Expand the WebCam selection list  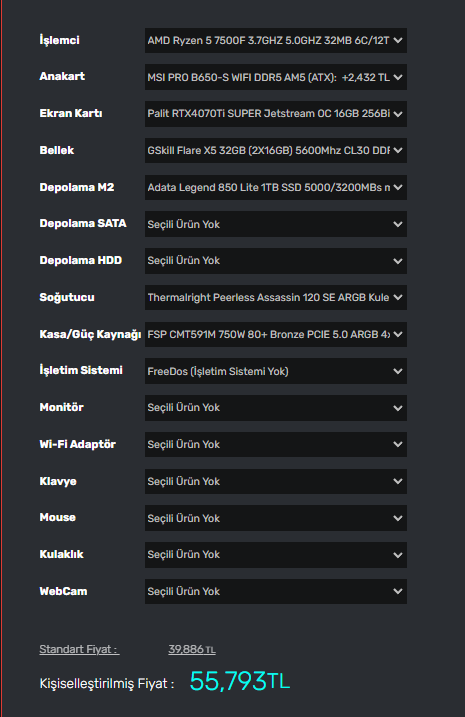(276, 591)
